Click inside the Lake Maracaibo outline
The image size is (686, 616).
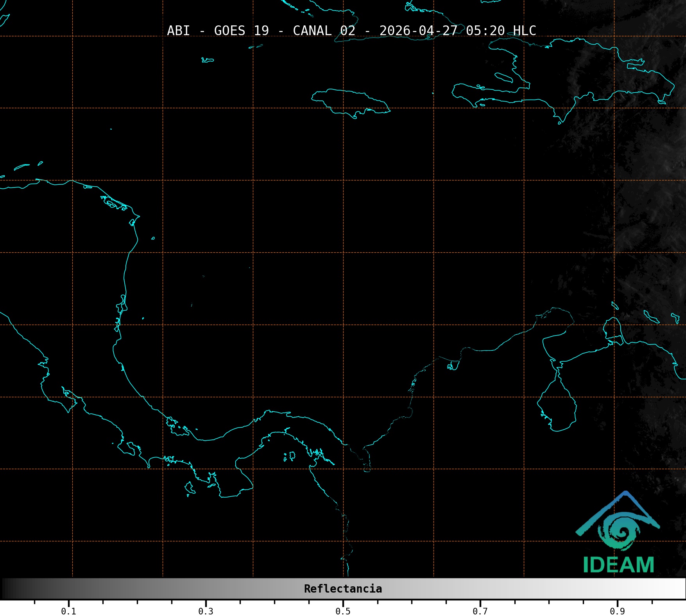pos(557,406)
